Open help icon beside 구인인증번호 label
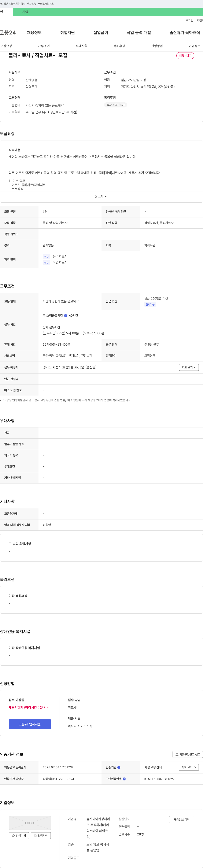Image resolution: width=203 pixels, height=868 pixels. pyautogui.click(x=124, y=779)
